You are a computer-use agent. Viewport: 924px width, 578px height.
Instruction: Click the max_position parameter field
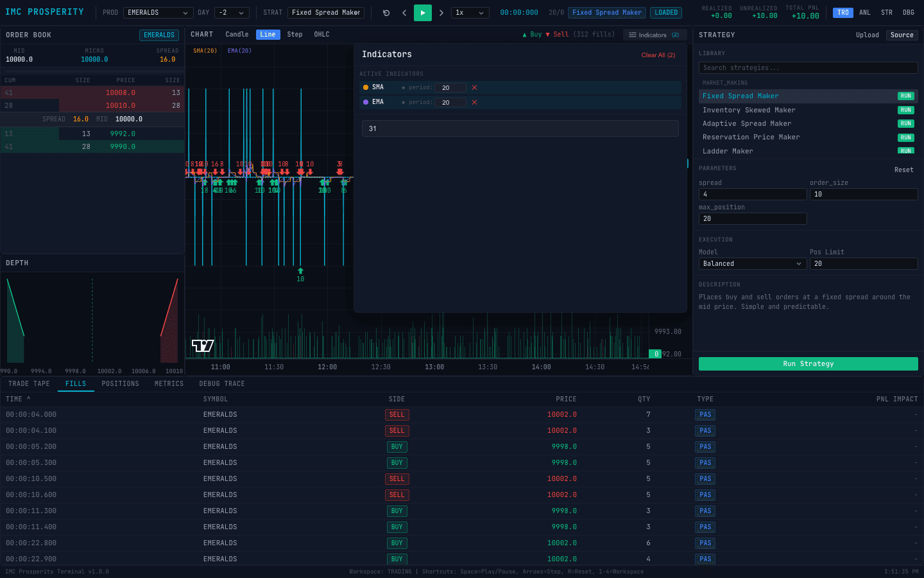pyautogui.click(x=753, y=219)
